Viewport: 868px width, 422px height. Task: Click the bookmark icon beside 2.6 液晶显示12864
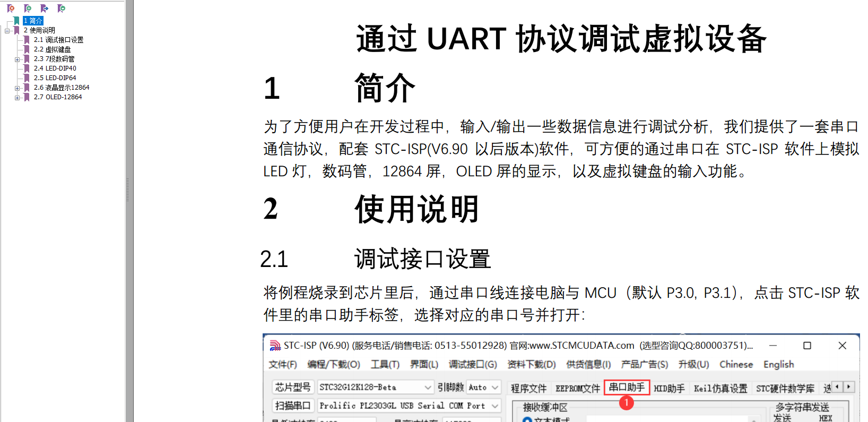point(27,88)
